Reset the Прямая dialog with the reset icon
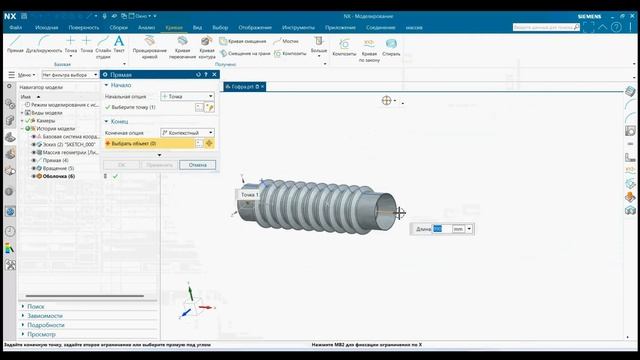Image resolution: width=640 pixels, height=360 pixels. click(x=198, y=75)
